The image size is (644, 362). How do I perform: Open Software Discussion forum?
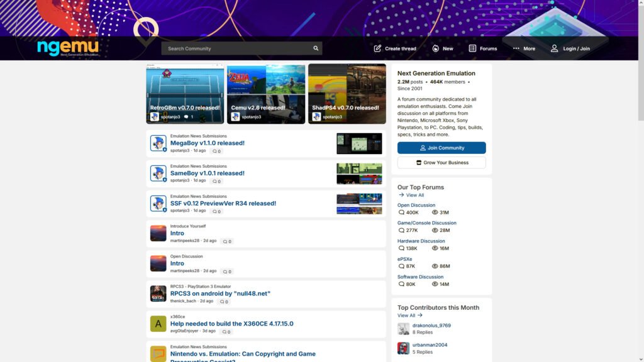(x=420, y=277)
